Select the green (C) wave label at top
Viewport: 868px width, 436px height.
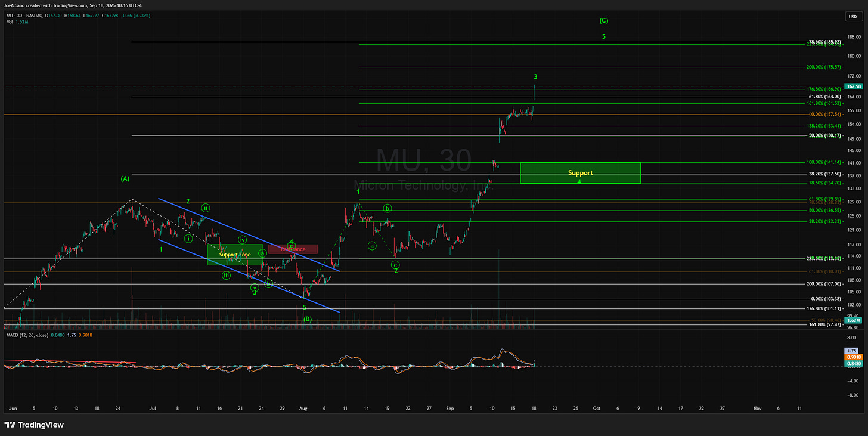(604, 20)
